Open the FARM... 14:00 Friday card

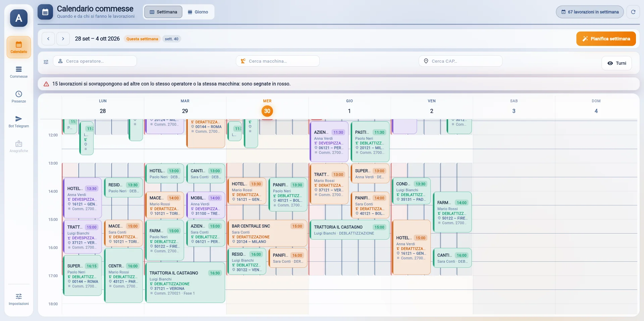452,212
